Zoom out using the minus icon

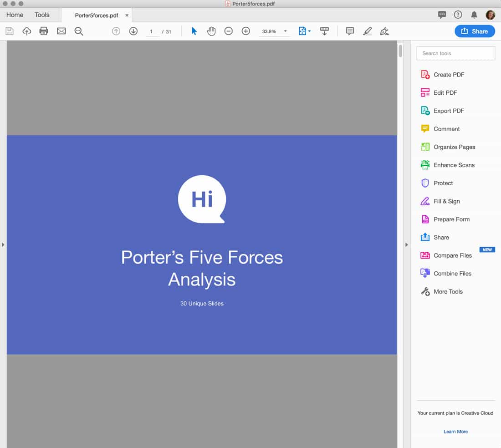(x=228, y=31)
